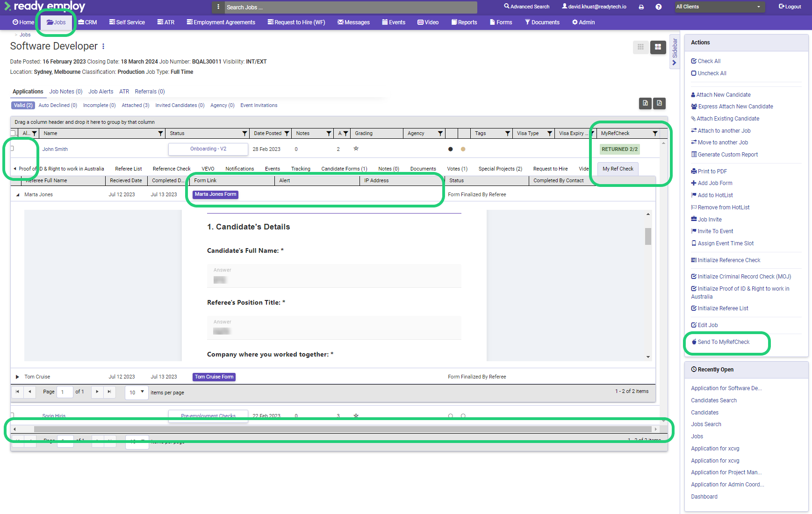Filter the Date Posted column
Screen dimensions: 812x514
coord(287,134)
